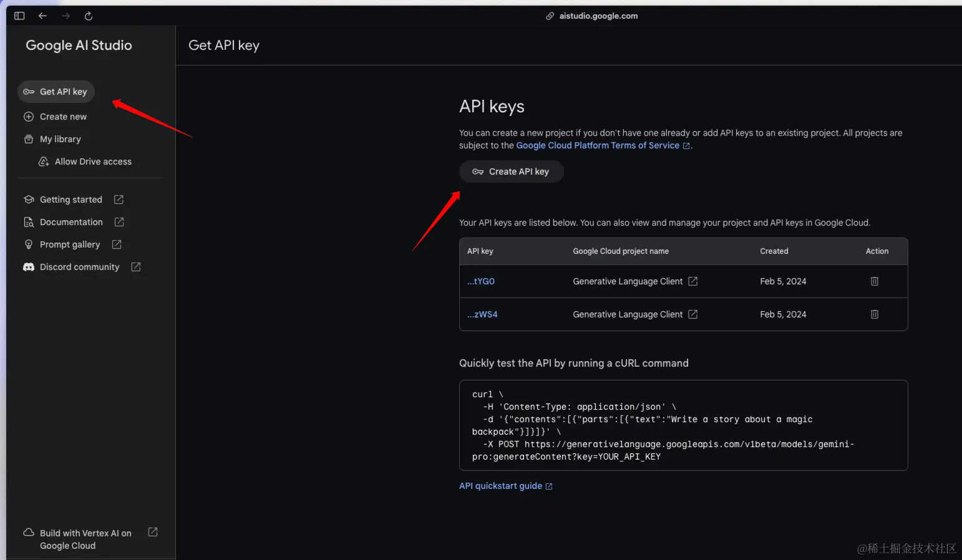Click the Create API key button
This screenshot has width=962, height=560.
point(512,171)
